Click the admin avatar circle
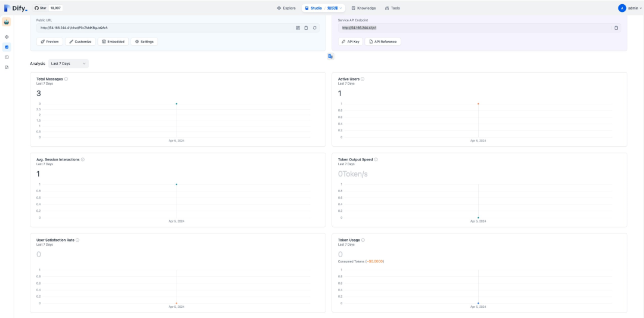The width and height of the screenshot is (644, 318). 622,8
